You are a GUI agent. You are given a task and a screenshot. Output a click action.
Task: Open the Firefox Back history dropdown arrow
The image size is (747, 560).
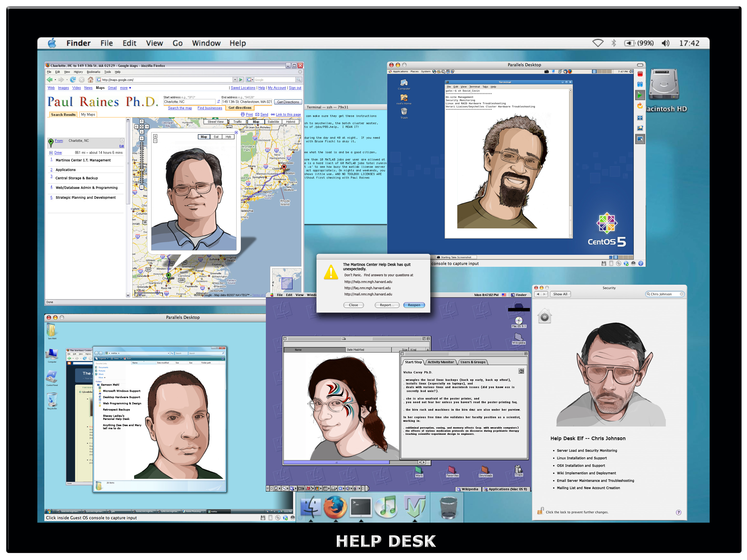(55, 80)
